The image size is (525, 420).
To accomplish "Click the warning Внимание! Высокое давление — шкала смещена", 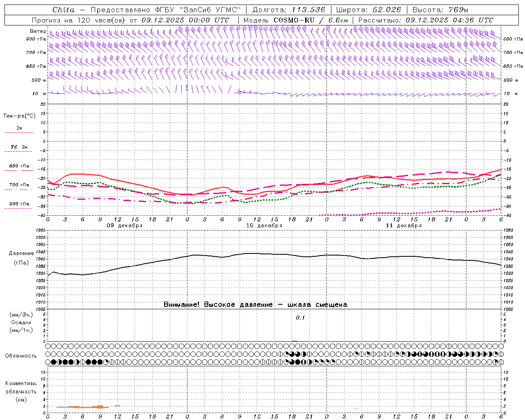I will tap(255, 305).
